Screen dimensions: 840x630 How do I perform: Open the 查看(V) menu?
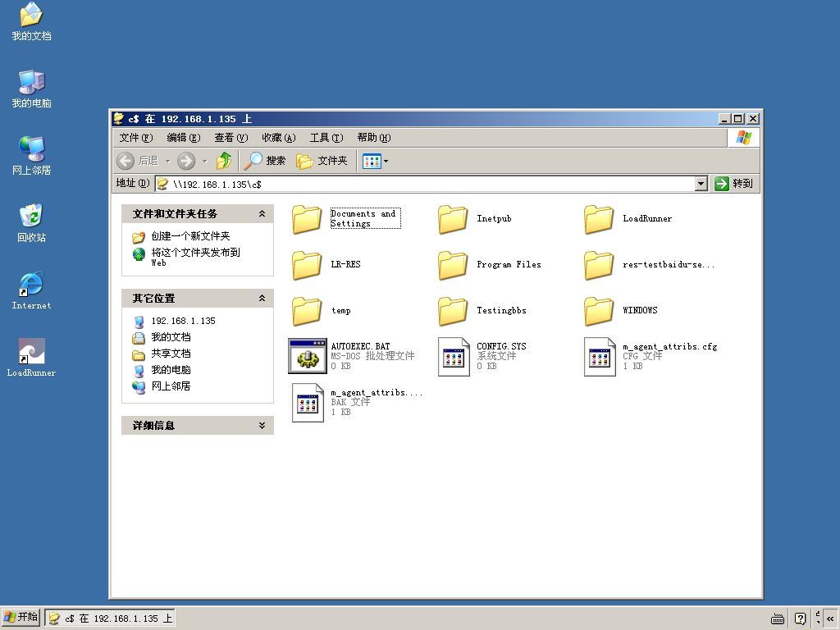pyautogui.click(x=231, y=138)
